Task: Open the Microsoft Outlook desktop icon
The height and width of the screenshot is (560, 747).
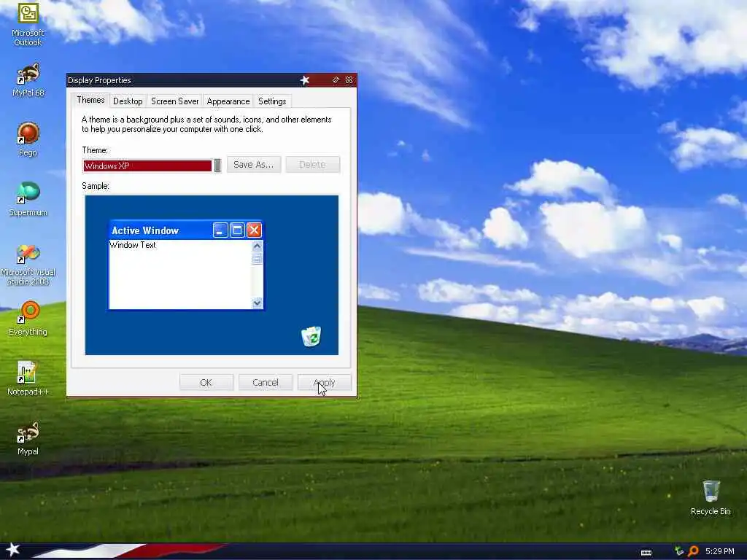Action: 28,24
